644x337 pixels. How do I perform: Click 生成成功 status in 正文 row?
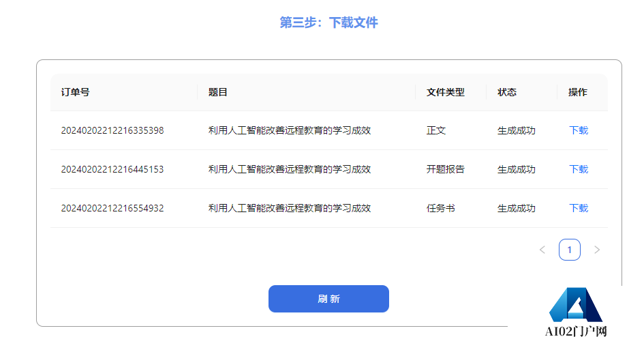(517, 130)
